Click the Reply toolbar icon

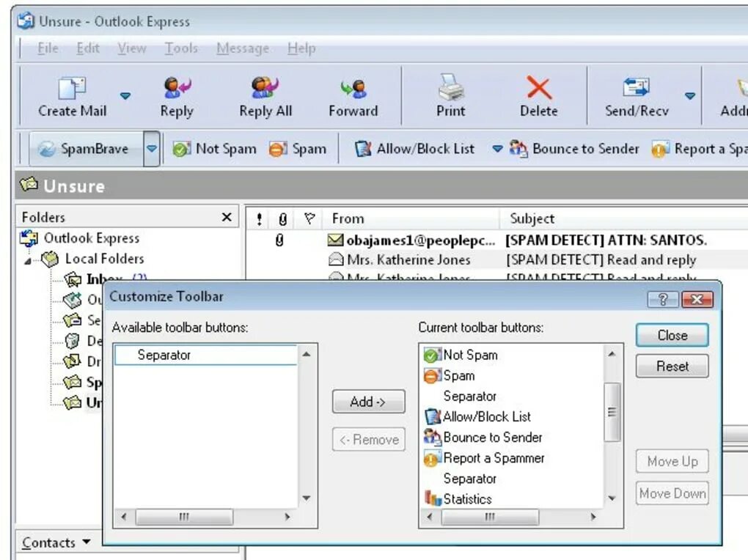[x=177, y=88]
